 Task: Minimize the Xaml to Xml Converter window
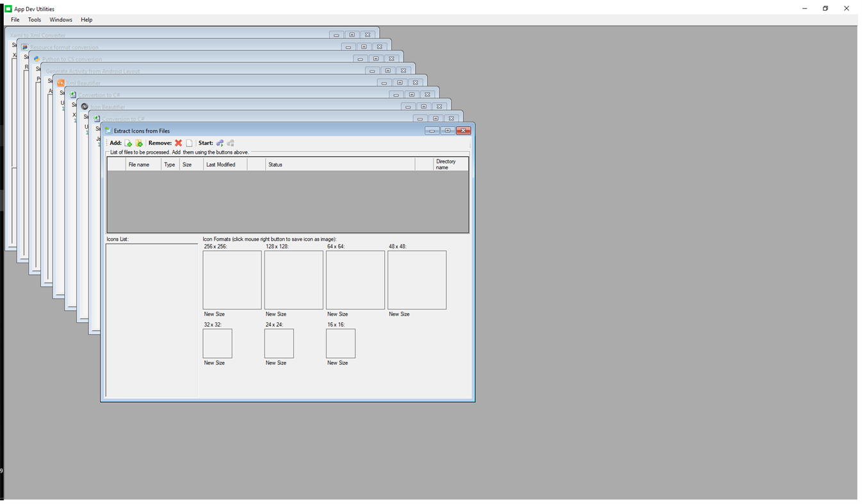[x=336, y=35]
